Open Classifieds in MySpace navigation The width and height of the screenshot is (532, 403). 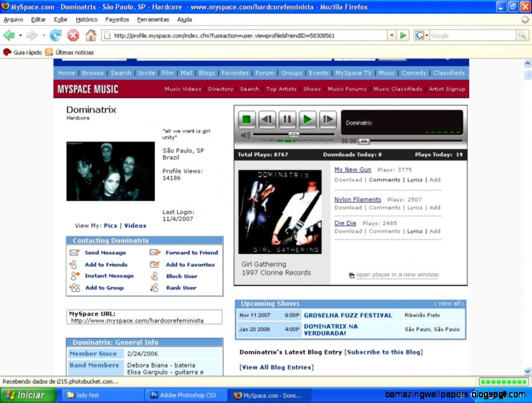click(x=449, y=73)
